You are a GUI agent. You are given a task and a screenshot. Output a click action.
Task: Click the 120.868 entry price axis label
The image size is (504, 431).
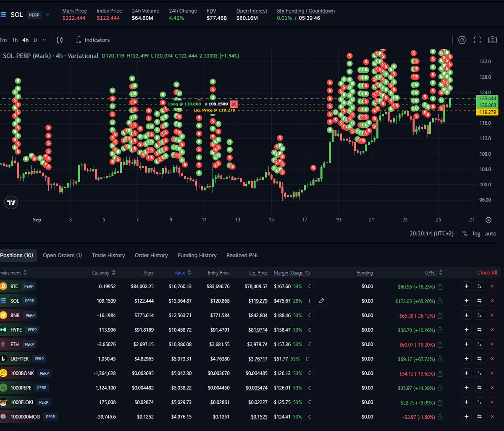(x=487, y=105)
